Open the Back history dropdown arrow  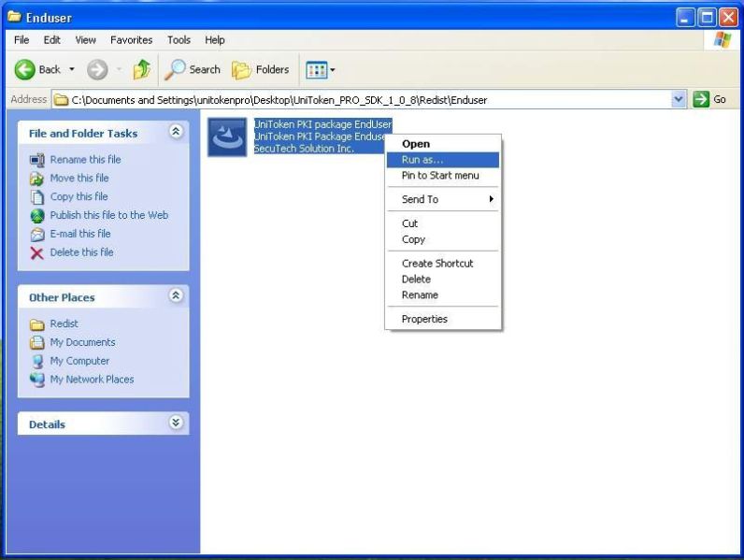tap(72, 69)
